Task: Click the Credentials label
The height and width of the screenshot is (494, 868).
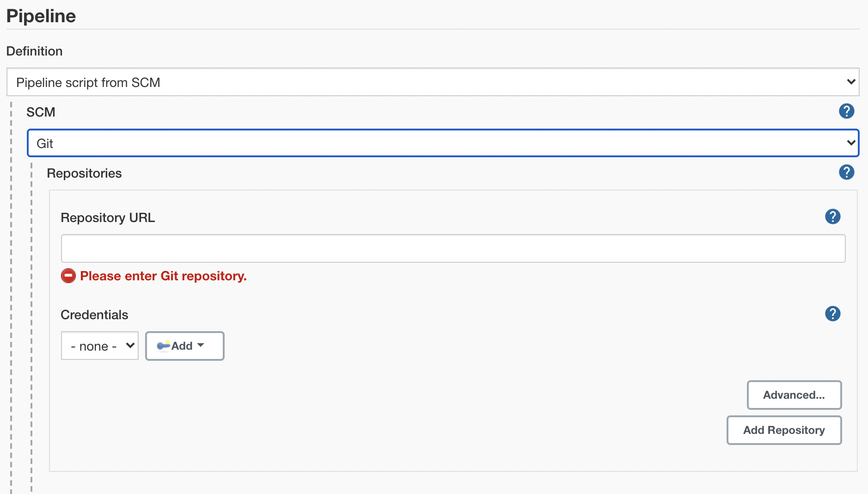Action: [94, 315]
